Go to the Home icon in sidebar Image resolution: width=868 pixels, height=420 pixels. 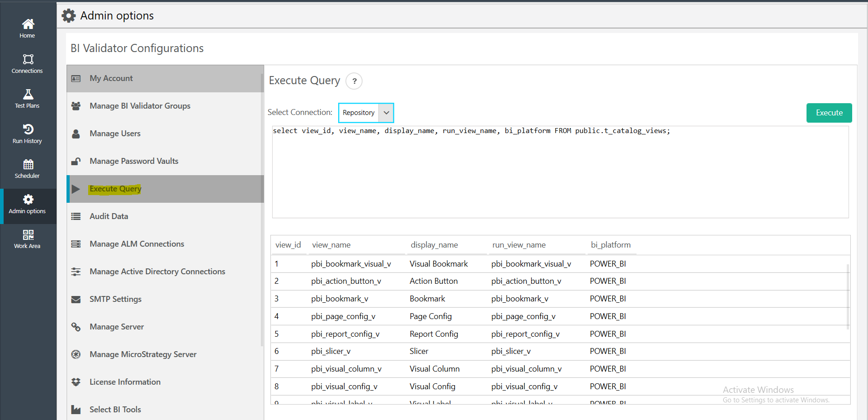(28, 24)
